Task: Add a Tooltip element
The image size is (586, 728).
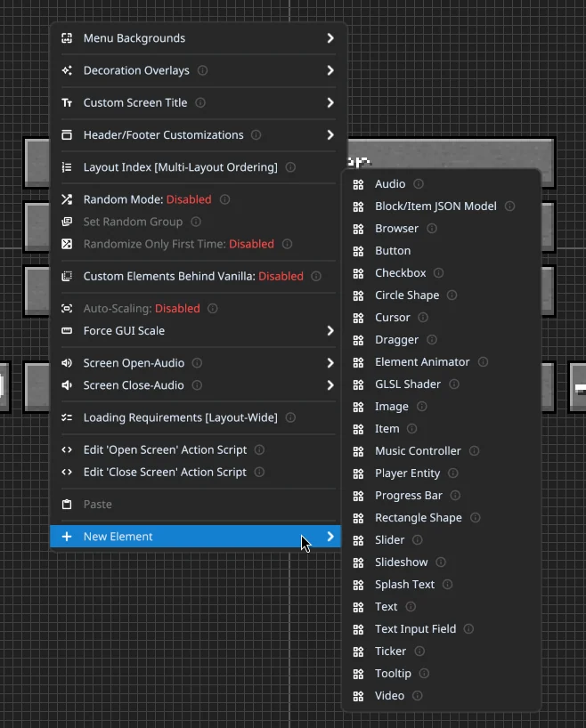Action: coord(442,673)
